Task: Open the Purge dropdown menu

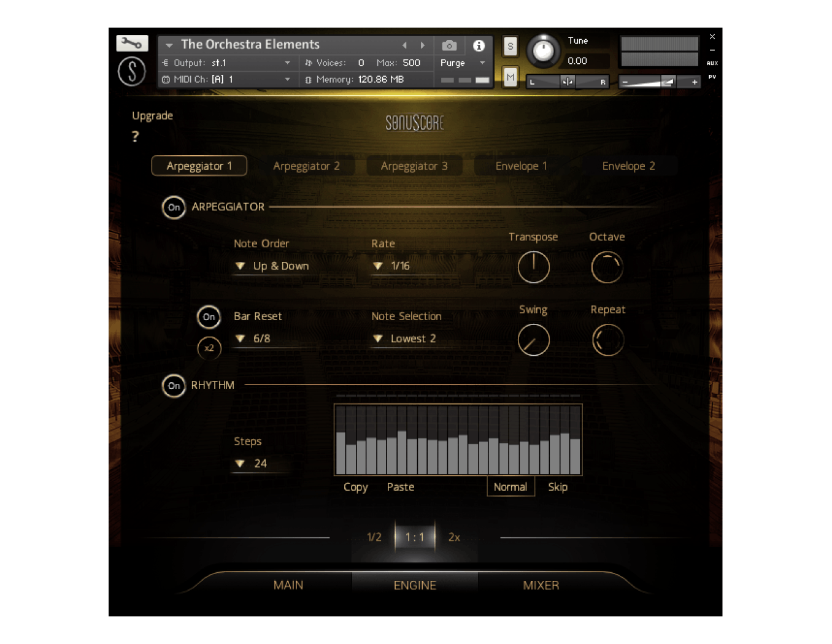Action: coord(463,63)
